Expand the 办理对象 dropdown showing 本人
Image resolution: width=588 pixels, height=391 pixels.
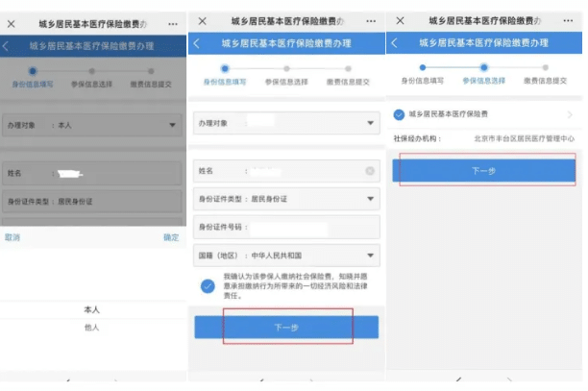pyautogui.click(x=173, y=125)
